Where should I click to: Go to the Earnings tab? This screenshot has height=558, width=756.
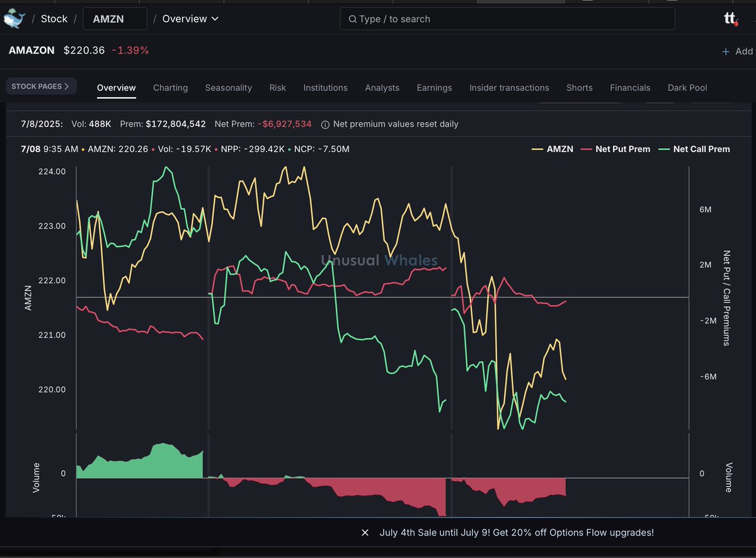tap(435, 88)
